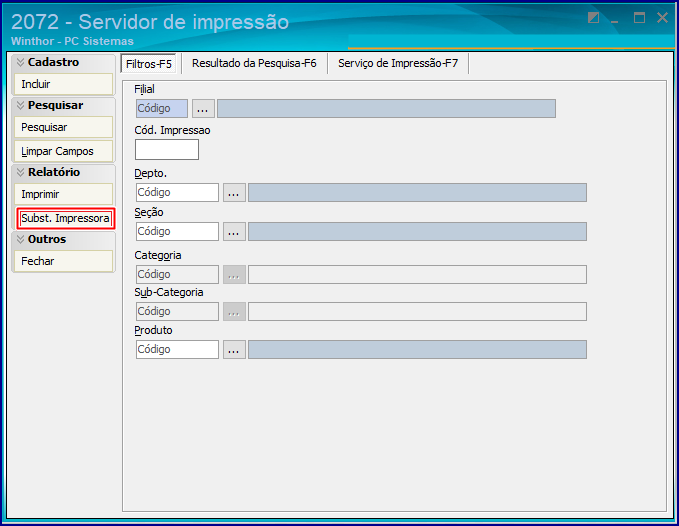Open Subst. Impressora option
Image resolution: width=679 pixels, height=526 pixels.
point(65,218)
